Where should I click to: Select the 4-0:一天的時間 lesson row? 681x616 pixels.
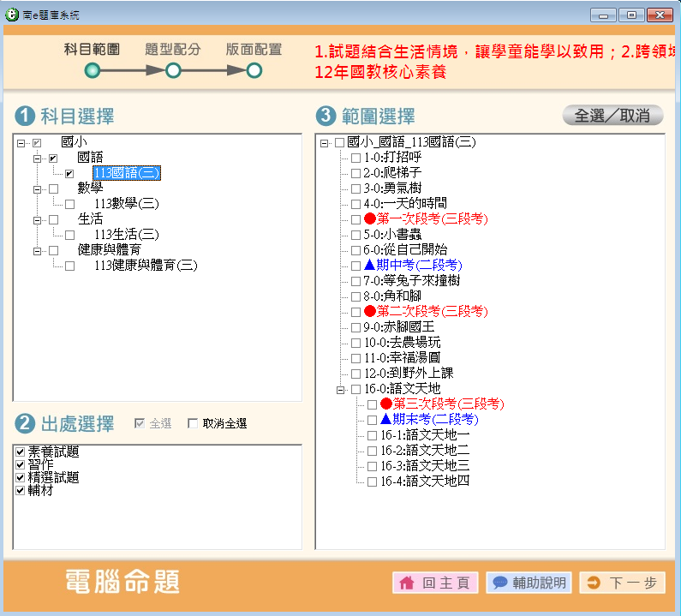click(x=405, y=203)
